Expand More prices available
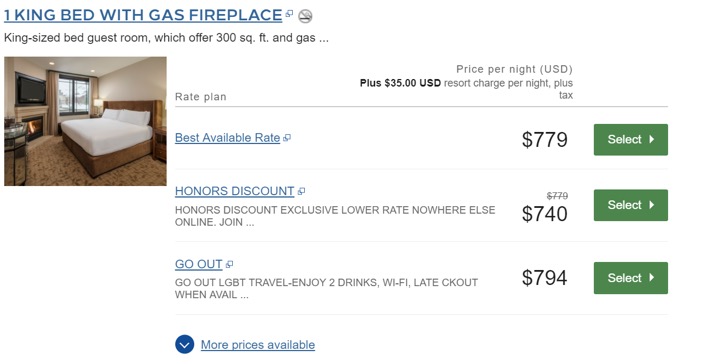704x364 pixels. click(x=258, y=345)
